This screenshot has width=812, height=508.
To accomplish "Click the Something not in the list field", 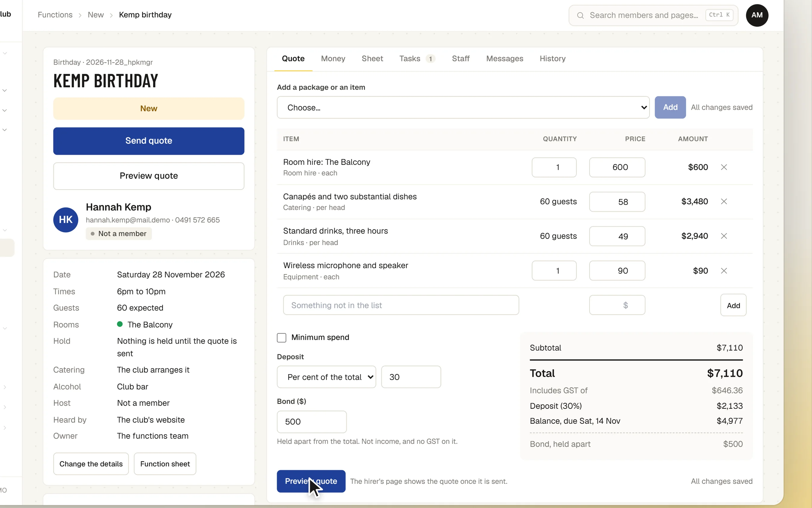I will (x=401, y=305).
